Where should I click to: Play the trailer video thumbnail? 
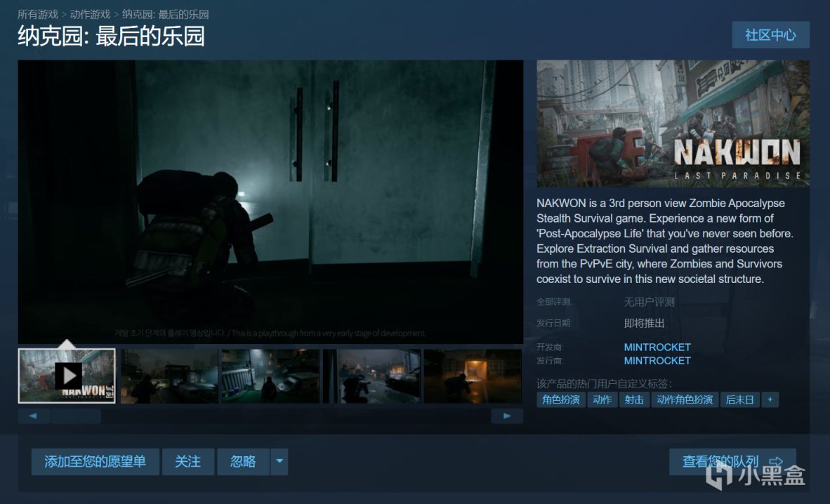tap(67, 376)
